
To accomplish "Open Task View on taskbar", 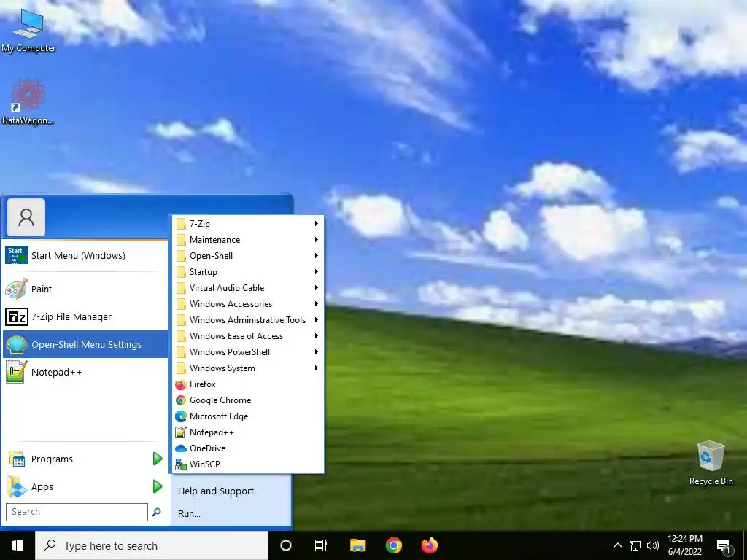I will tap(321, 545).
